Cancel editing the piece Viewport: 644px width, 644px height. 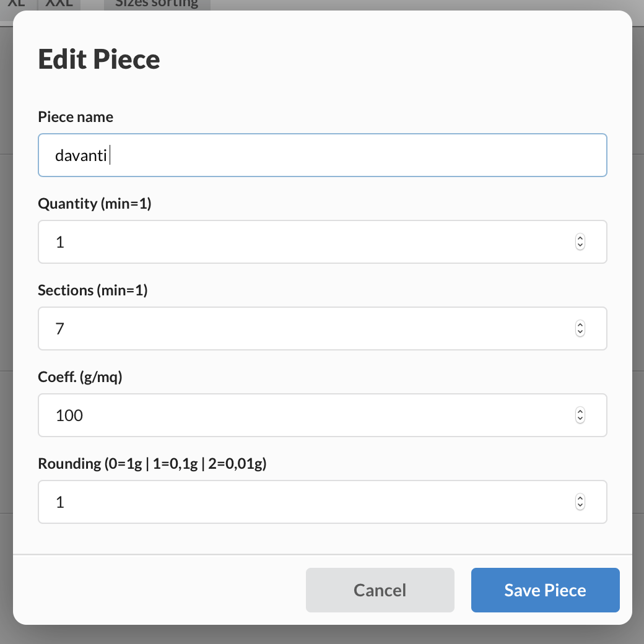[x=380, y=590]
